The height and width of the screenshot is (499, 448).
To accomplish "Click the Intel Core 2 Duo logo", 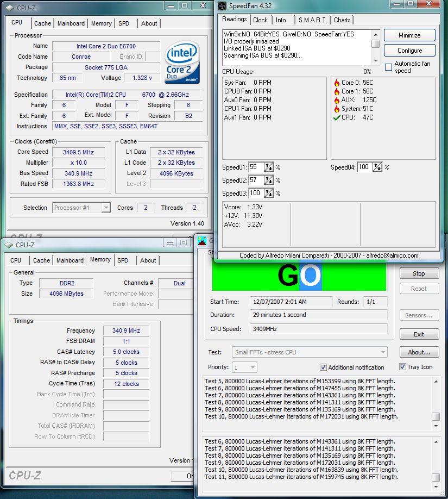I will coord(182,63).
